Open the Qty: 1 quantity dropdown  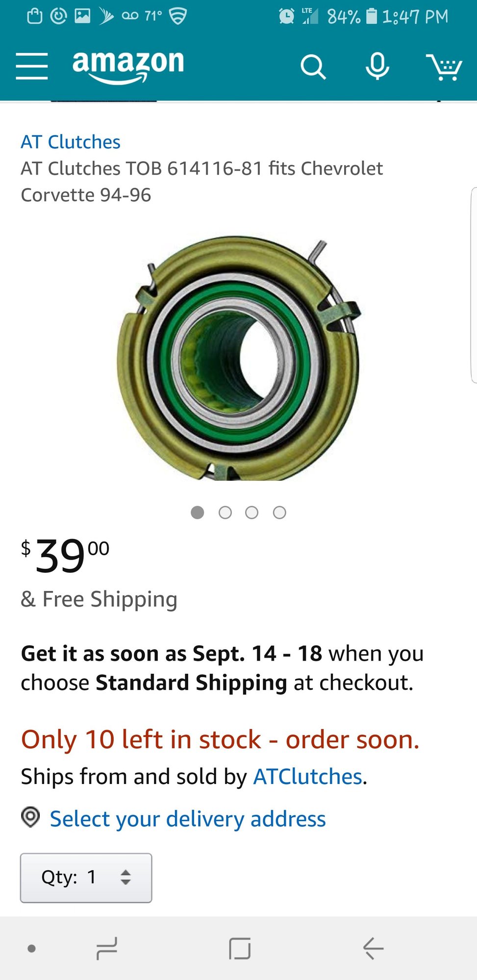click(86, 878)
